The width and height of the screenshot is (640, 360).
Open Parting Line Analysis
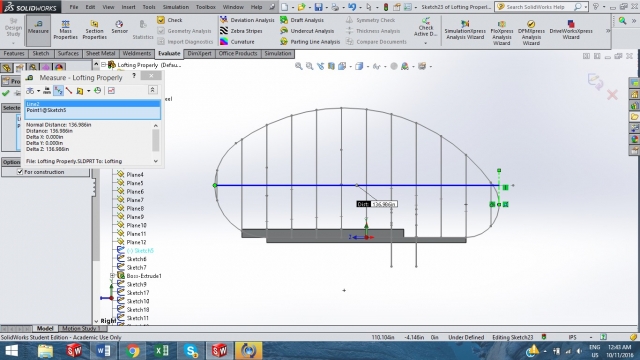[310, 42]
